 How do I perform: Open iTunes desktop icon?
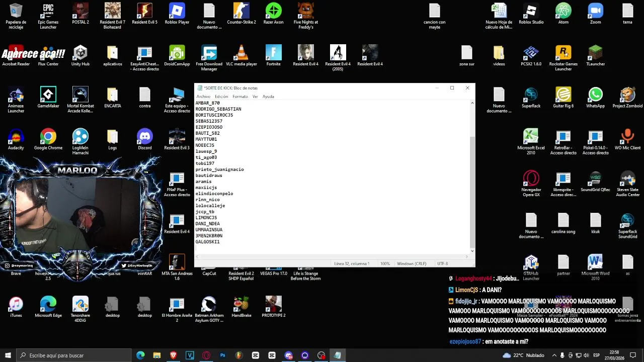[x=16, y=307]
